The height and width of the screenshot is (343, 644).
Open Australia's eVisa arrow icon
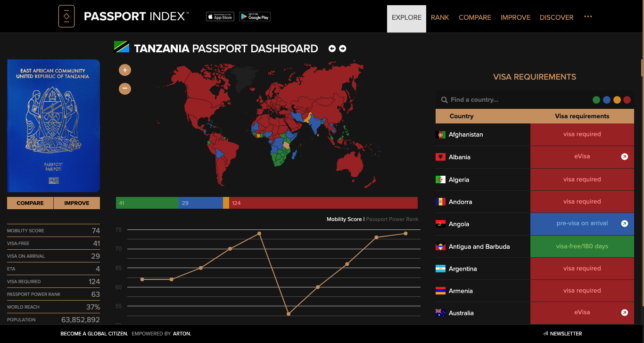pyautogui.click(x=624, y=312)
